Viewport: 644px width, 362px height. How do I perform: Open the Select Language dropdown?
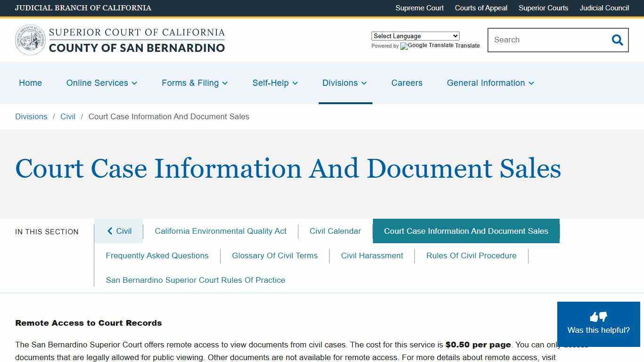click(x=415, y=36)
